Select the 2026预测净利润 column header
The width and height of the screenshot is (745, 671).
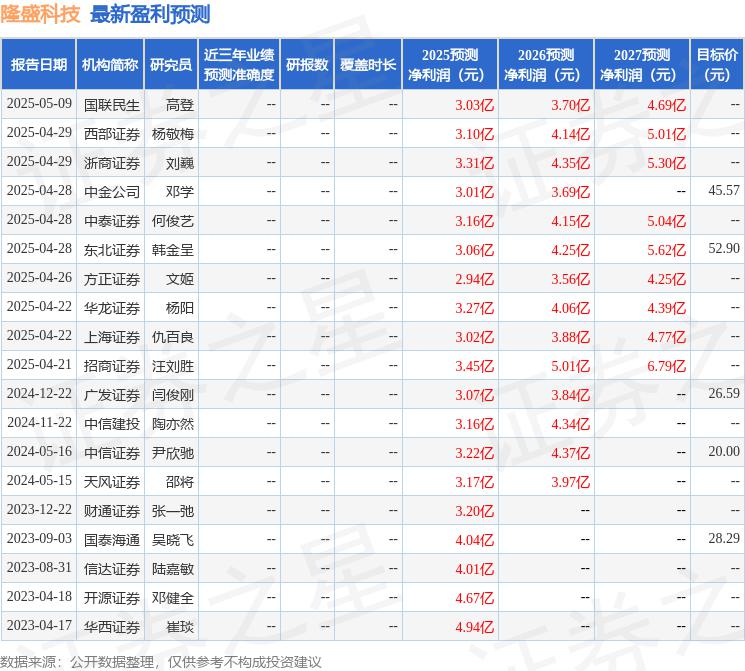click(546, 65)
